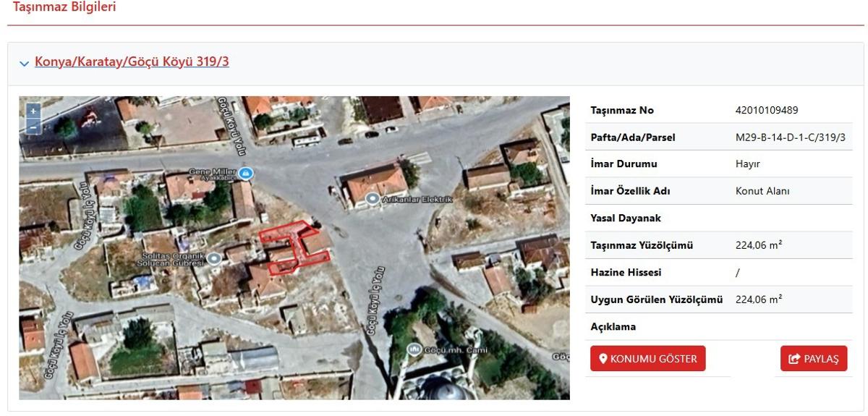This screenshot has height=416, width=868.
Task: Click the location pin icon in Konumu Göster
Action: pos(603,359)
